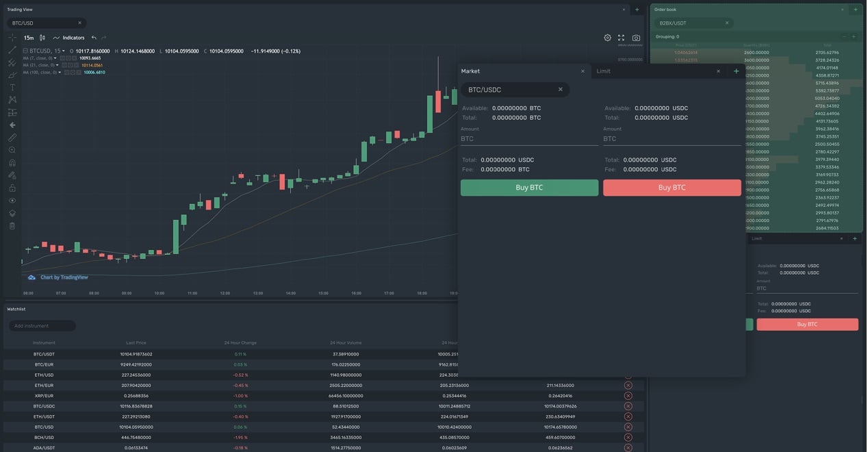The width and height of the screenshot is (868, 452).
Task: Open chart settings gear icon
Action: coord(607,38)
